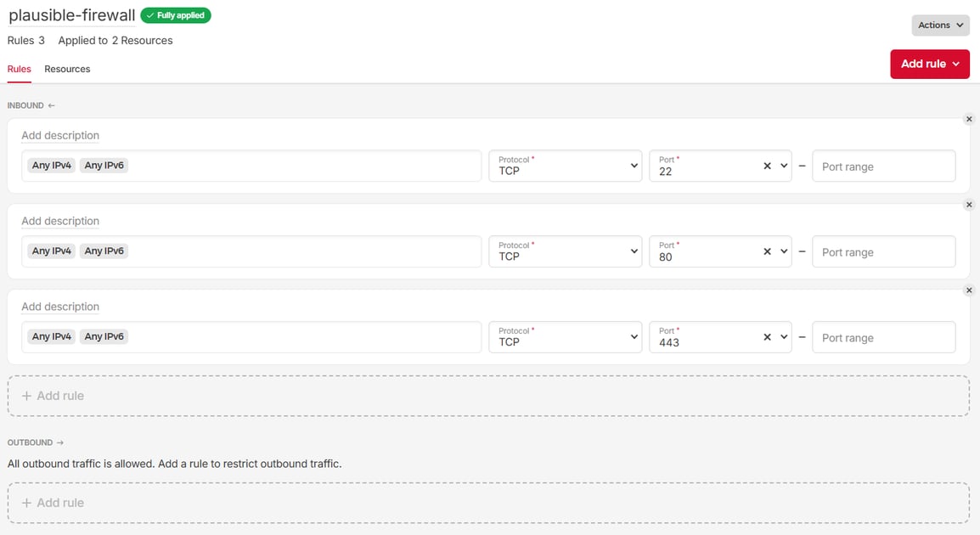Click the Port range field of port 443 rule
Screen dimensions: 980x535
point(883,337)
